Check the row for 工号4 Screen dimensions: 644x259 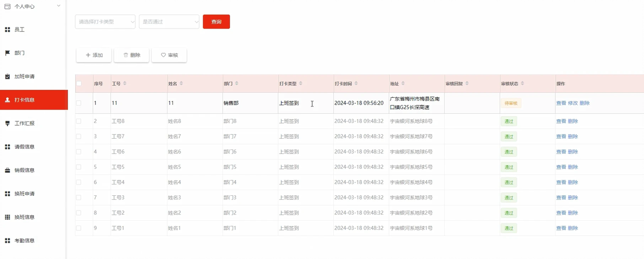pyautogui.click(x=79, y=182)
